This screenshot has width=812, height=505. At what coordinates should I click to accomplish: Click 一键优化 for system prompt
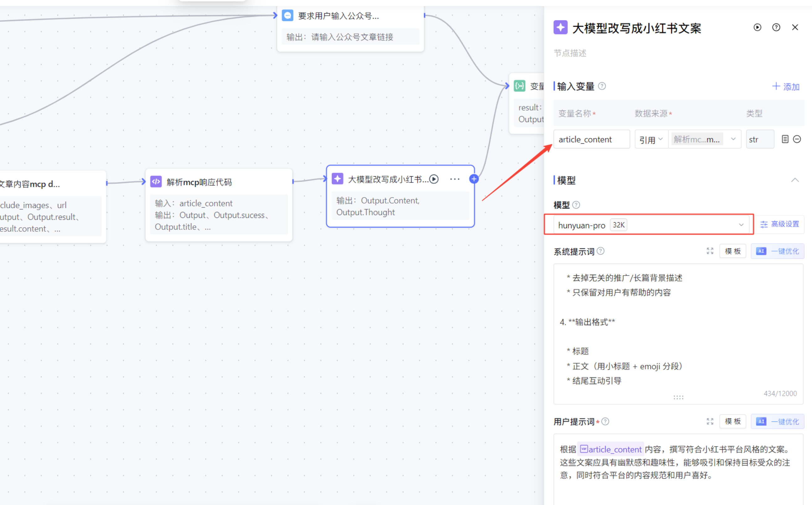pos(777,251)
